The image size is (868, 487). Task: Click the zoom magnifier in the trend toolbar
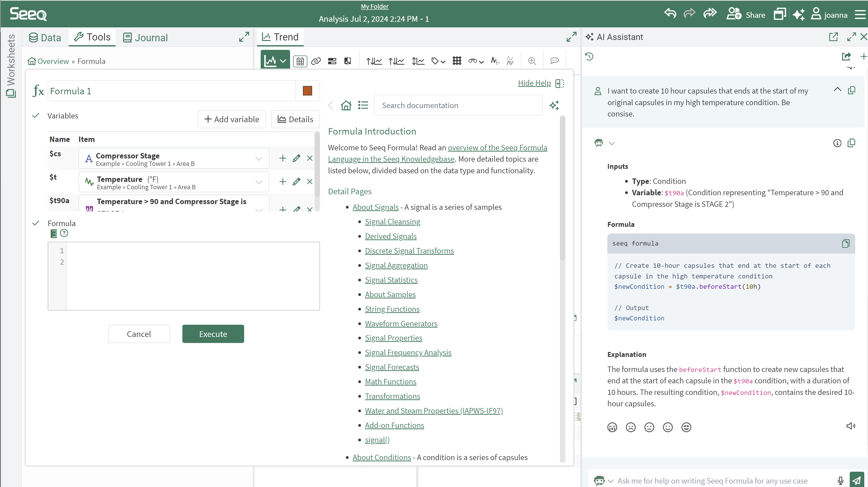[x=532, y=60]
